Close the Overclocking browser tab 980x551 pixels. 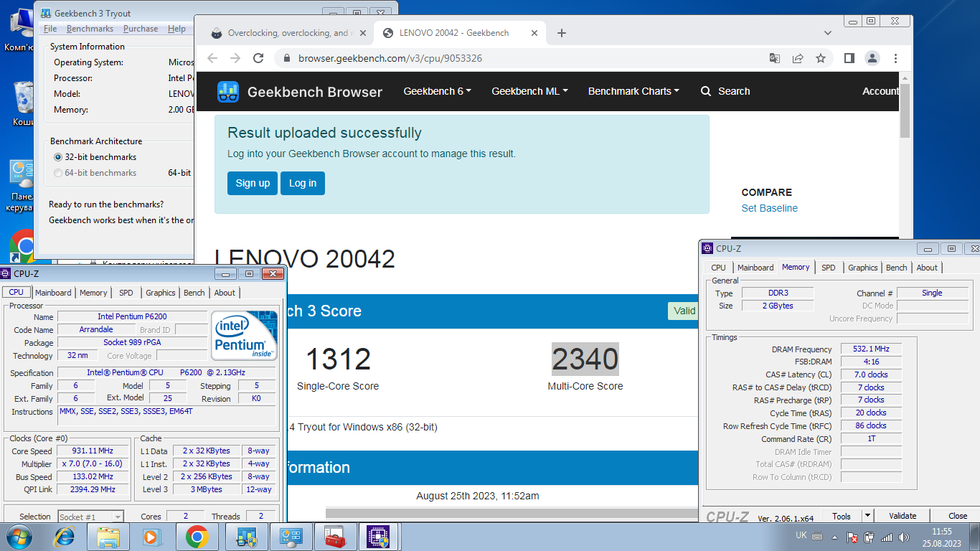tap(362, 33)
